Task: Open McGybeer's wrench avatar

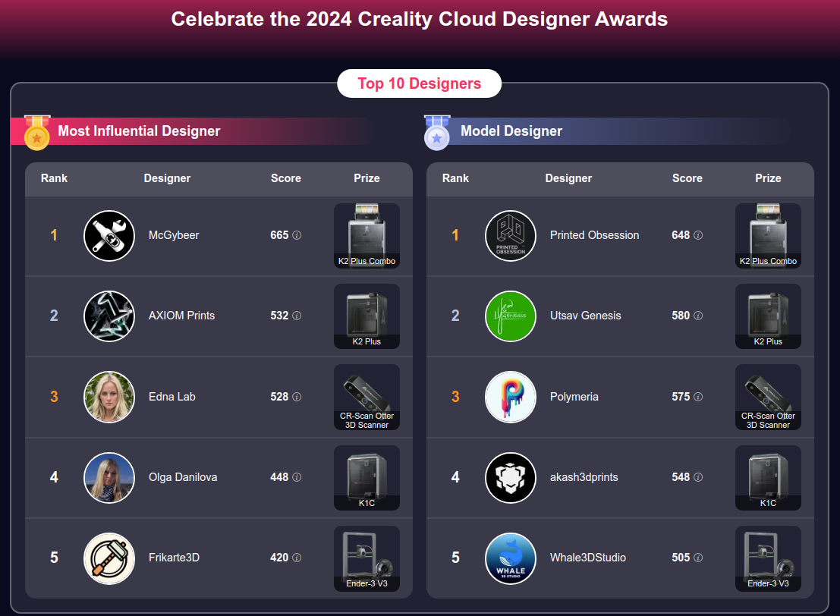Action: pos(109,236)
